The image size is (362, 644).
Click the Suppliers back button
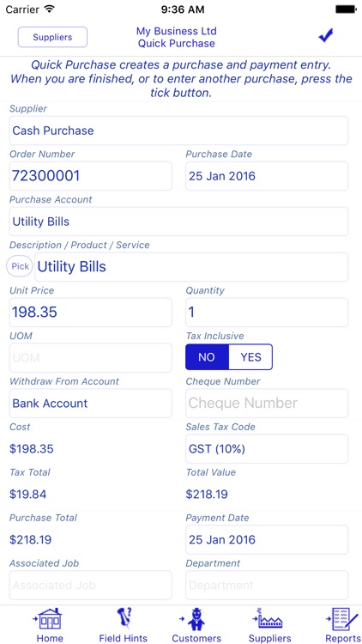point(52,37)
